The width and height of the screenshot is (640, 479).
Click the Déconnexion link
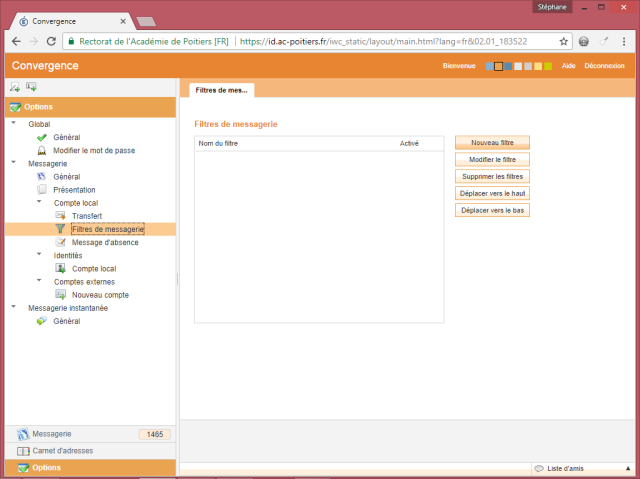tap(604, 66)
